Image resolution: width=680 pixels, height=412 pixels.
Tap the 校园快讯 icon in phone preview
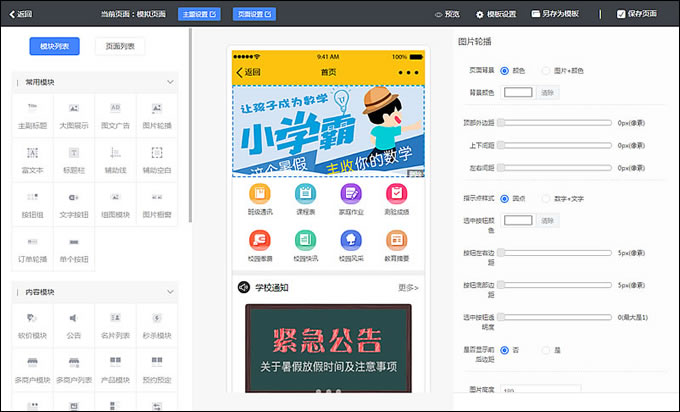pos(306,240)
